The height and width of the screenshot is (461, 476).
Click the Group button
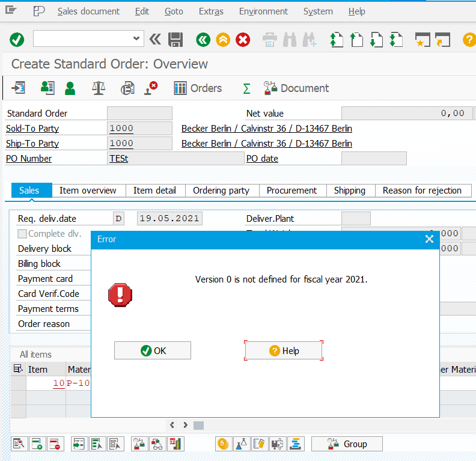pos(347,444)
